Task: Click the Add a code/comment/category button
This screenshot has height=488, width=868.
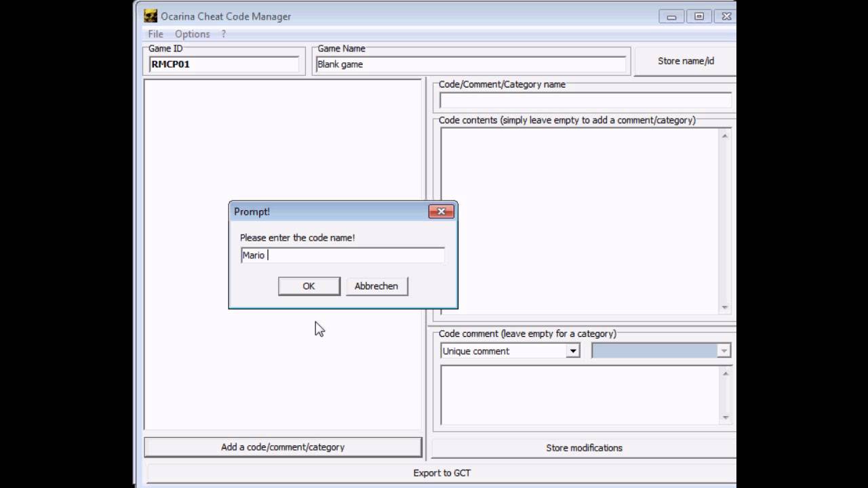Action: click(x=283, y=447)
